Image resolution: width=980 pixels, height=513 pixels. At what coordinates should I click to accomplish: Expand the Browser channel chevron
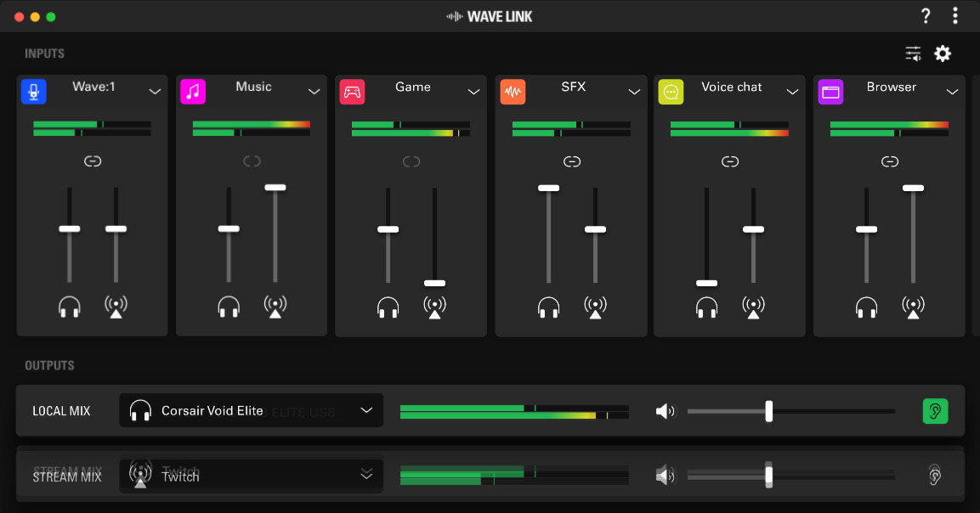tap(952, 92)
